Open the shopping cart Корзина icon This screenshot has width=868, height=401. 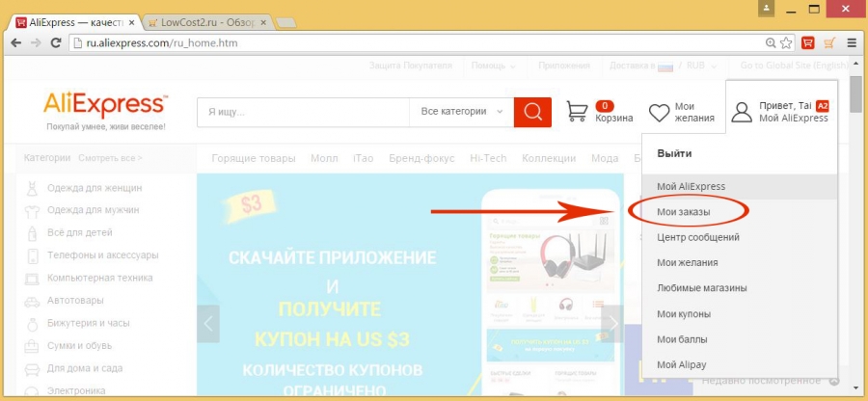click(x=578, y=111)
